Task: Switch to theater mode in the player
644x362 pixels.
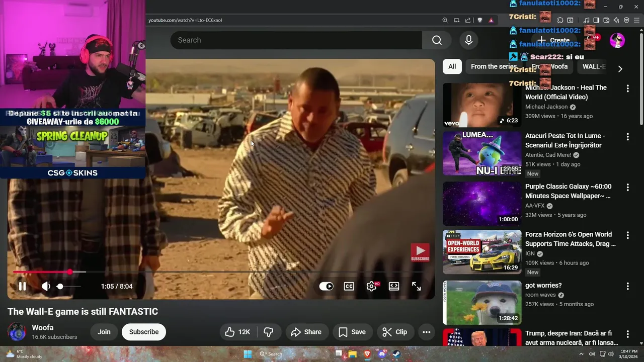Action: coord(394,286)
